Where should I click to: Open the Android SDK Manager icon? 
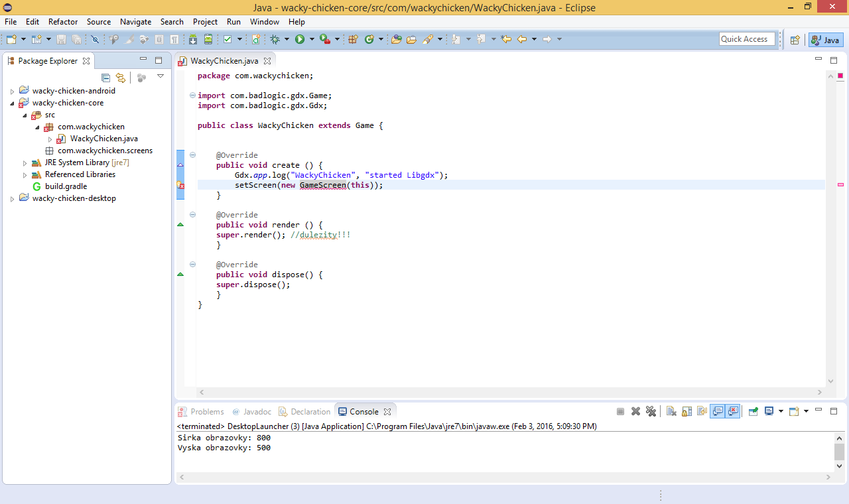[x=192, y=40]
